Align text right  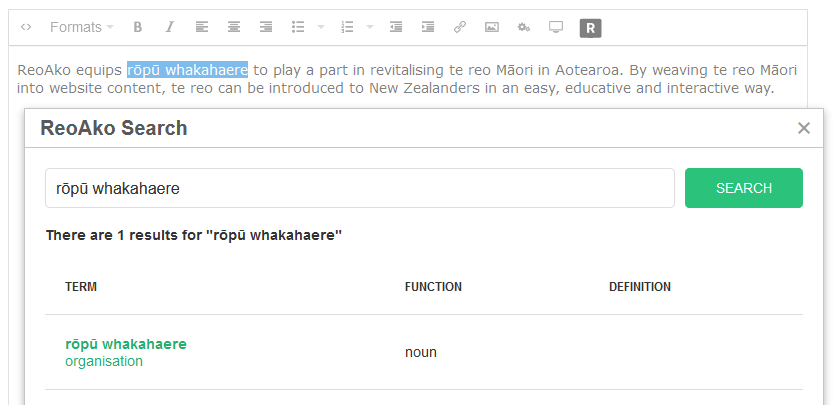(266, 27)
